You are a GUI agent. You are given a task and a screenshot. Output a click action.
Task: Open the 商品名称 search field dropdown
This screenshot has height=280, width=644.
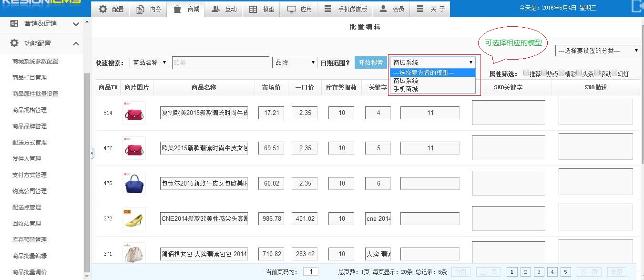click(149, 62)
